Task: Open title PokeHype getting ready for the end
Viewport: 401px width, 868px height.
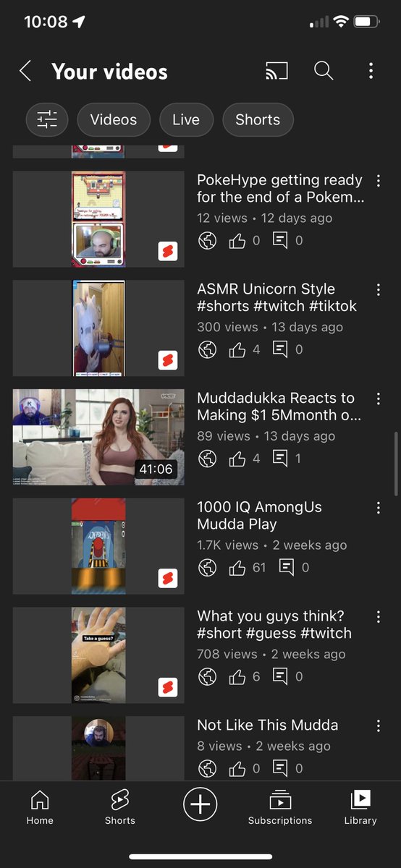Action: pos(281,189)
